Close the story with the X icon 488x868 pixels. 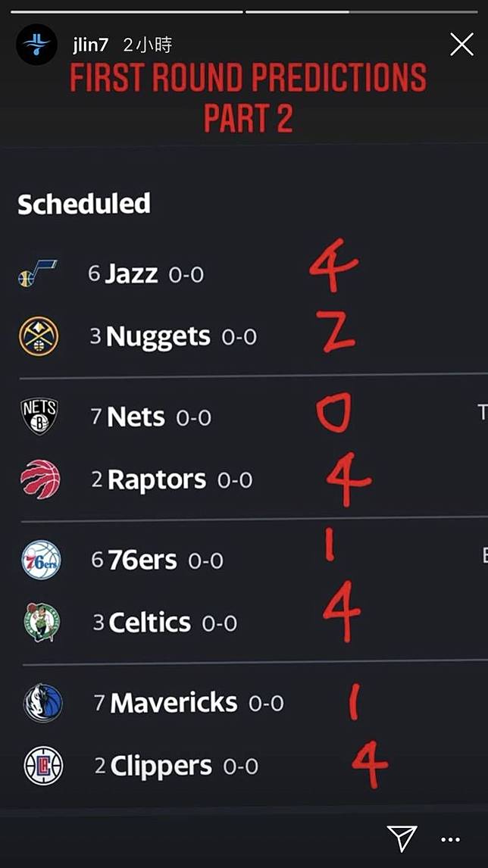click(461, 44)
